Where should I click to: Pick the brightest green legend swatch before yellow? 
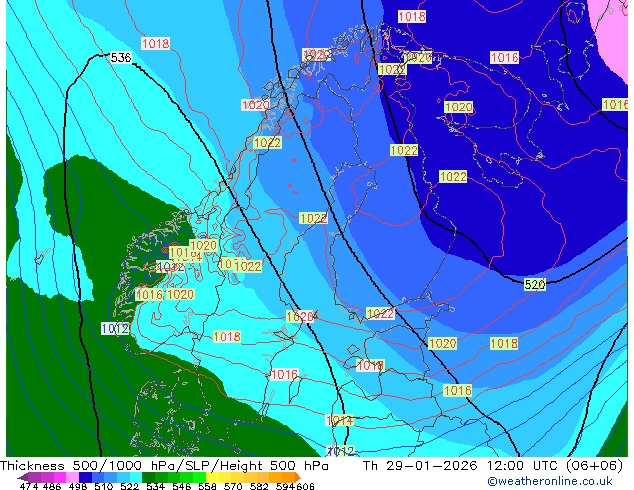point(199,477)
